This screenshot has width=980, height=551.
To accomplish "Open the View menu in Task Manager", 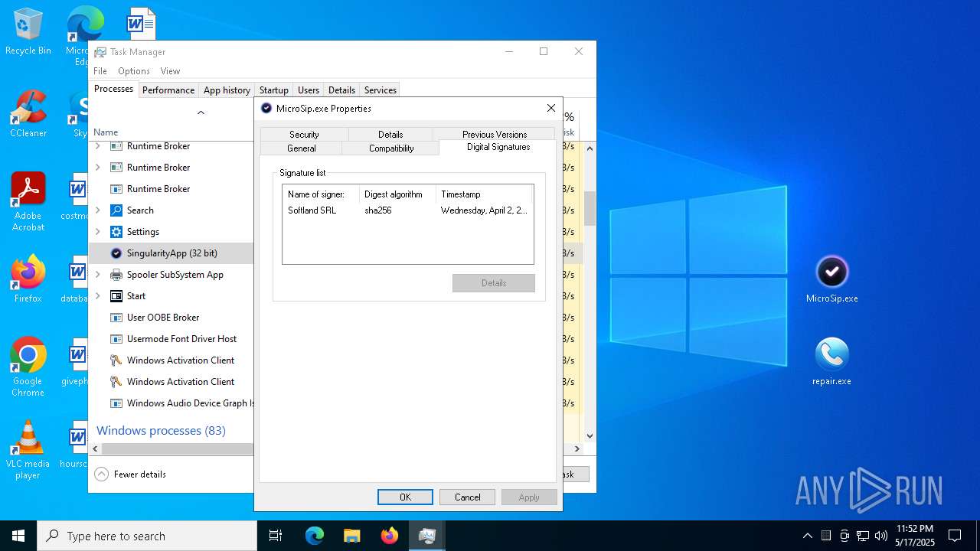I will coord(170,71).
